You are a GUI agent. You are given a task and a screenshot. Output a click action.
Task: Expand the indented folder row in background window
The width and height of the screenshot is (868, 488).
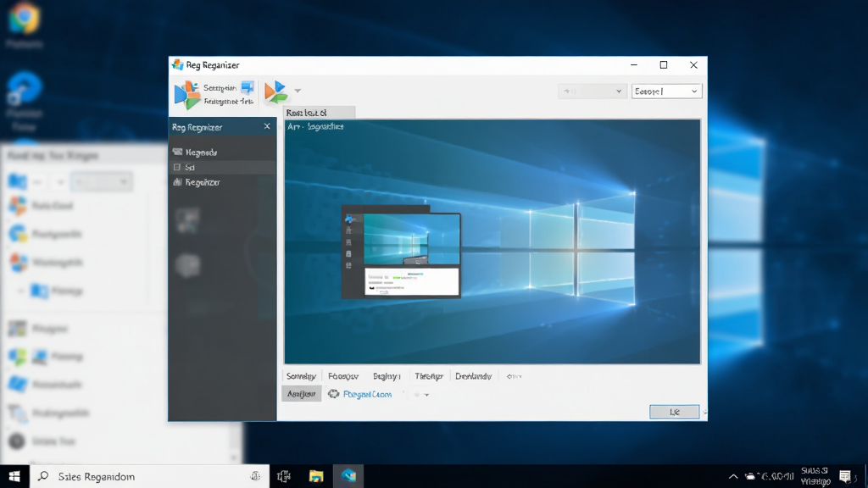tap(20, 291)
